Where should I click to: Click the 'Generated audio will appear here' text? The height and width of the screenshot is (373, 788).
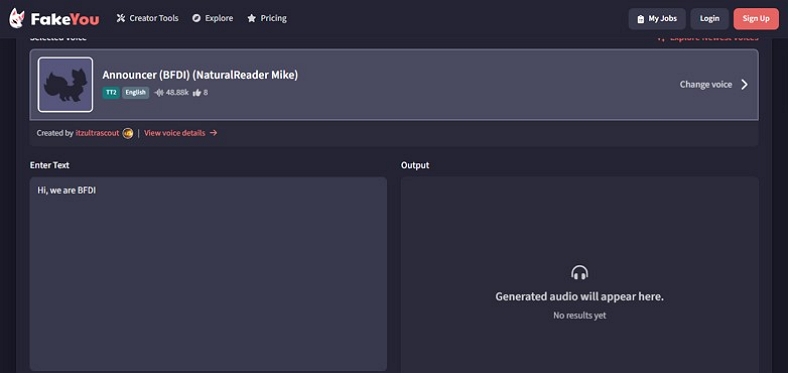tap(579, 297)
